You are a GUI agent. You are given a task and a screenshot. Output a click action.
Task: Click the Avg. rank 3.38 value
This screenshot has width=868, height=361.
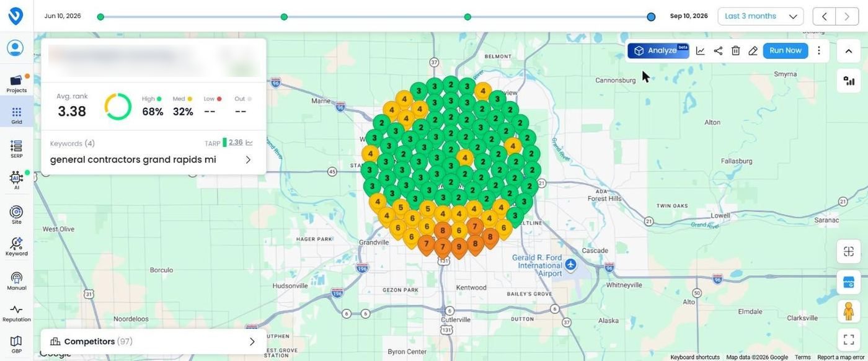(72, 112)
